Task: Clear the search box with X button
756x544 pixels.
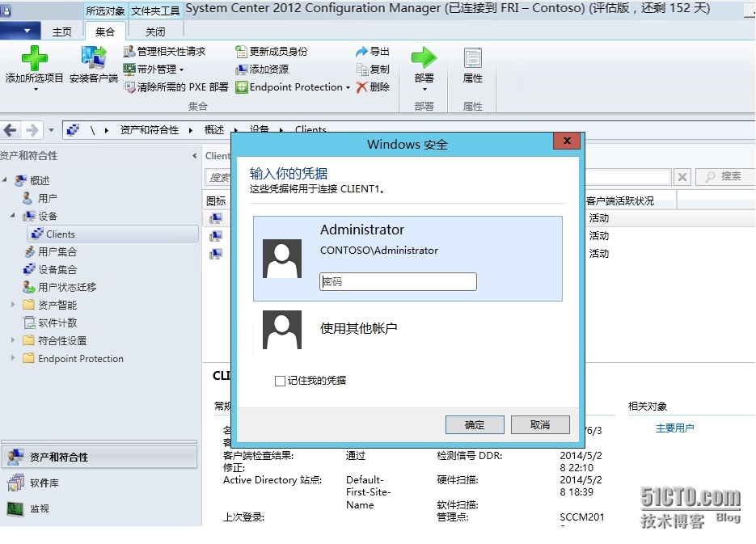Action: [x=682, y=177]
